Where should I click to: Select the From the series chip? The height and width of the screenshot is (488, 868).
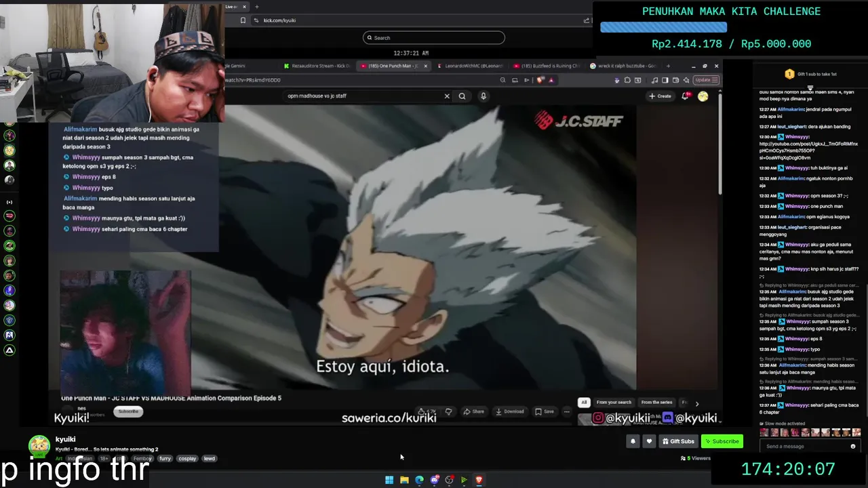pyautogui.click(x=656, y=403)
